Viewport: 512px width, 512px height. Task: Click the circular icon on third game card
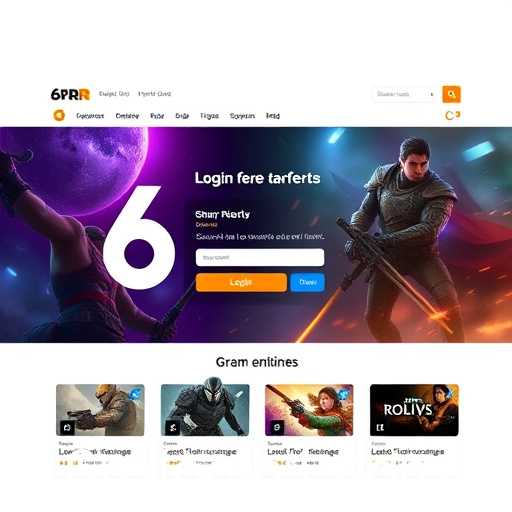tap(277, 427)
